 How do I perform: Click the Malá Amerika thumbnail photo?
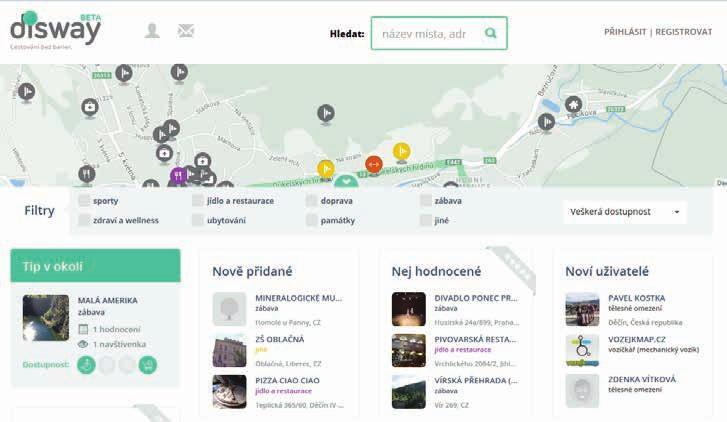click(x=46, y=318)
